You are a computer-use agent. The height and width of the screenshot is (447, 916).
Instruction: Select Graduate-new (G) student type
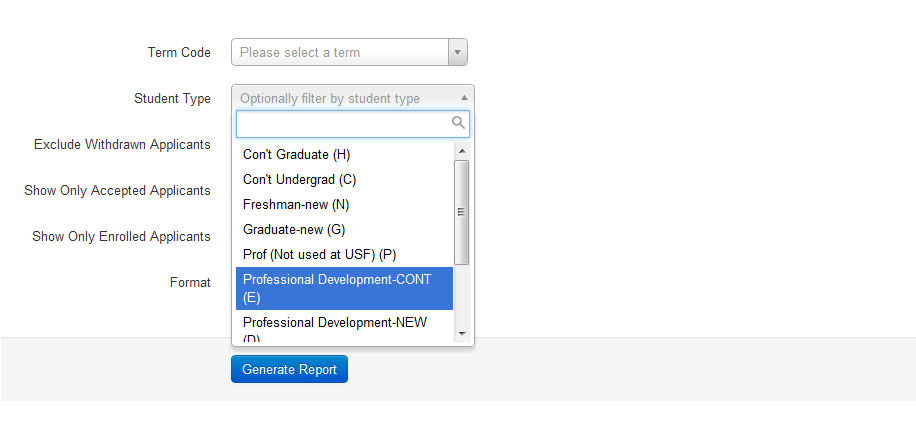tap(294, 229)
